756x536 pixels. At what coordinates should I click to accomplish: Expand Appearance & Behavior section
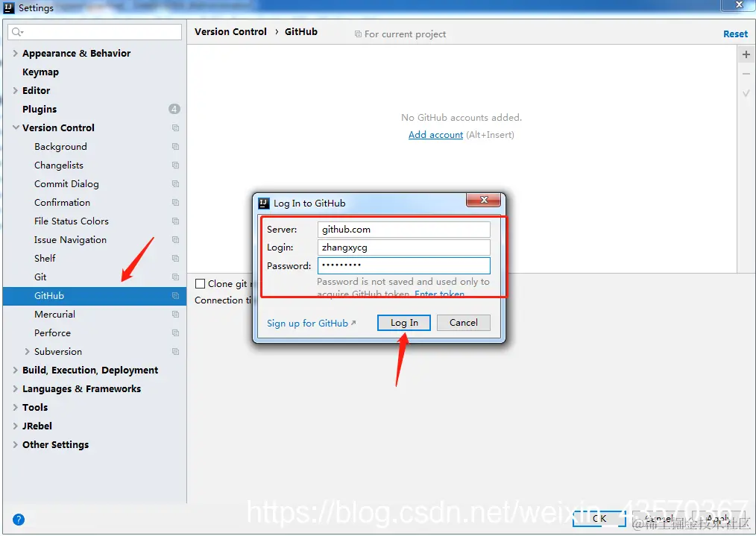(16, 54)
